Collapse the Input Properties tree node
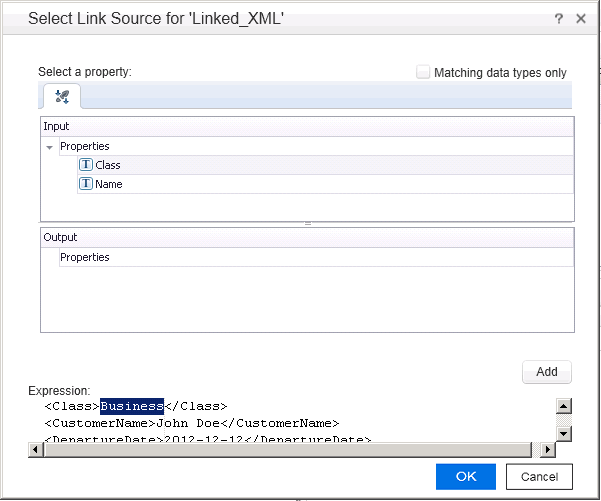601x501 pixels. pos(49,147)
